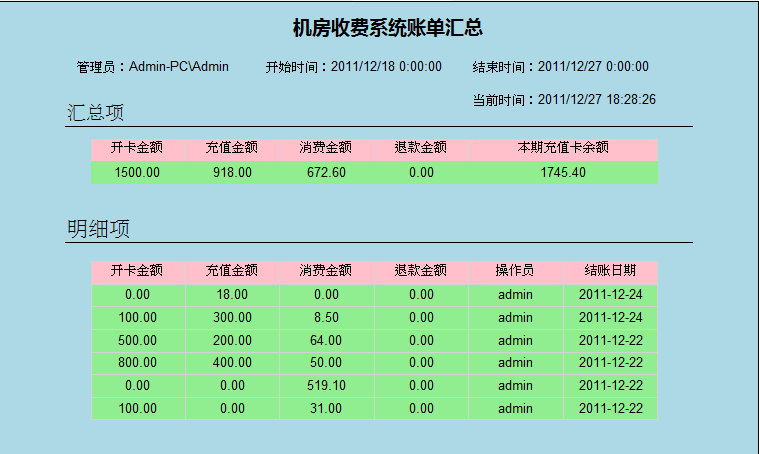Click the 结账日期 column header

click(610, 272)
